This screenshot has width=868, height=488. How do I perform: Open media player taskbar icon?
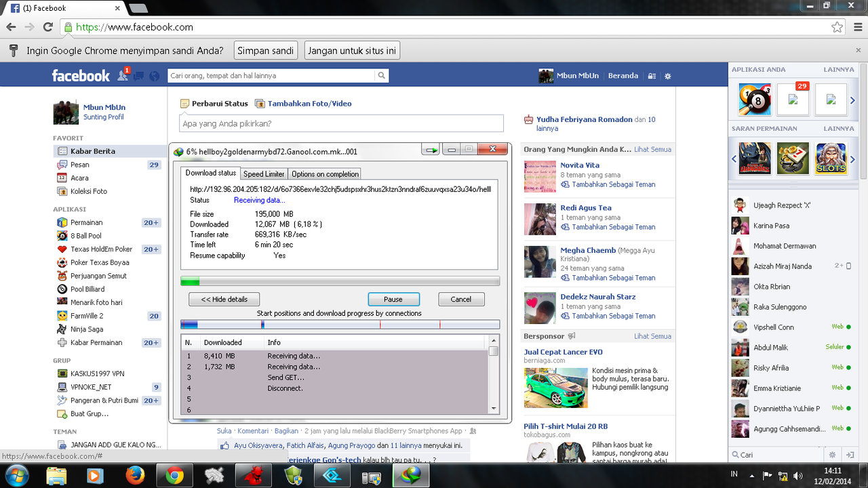pyautogui.click(x=96, y=476)
